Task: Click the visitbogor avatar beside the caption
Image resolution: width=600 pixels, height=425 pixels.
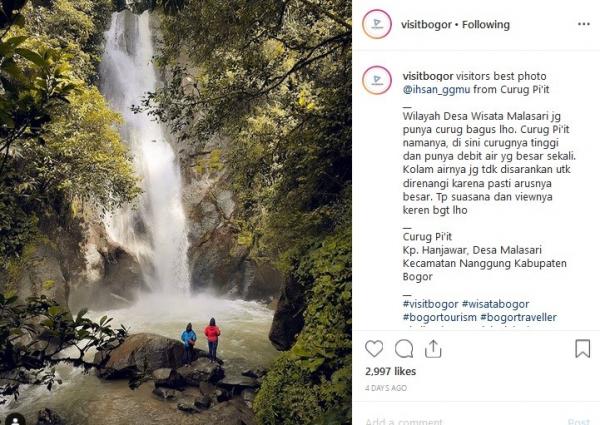Action: point(377,80)
